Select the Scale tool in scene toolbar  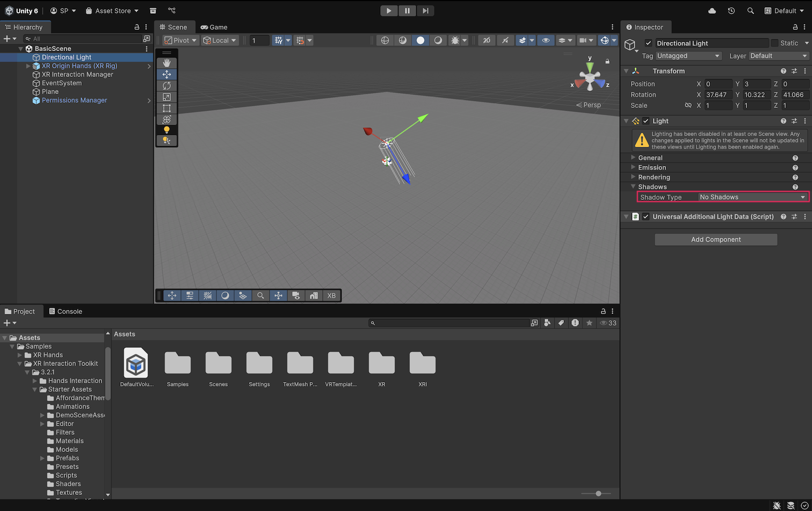coord(166,97)
